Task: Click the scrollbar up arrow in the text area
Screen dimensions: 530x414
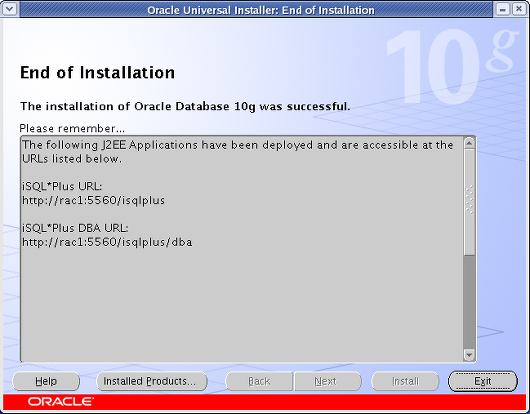Action: [469, 144]
